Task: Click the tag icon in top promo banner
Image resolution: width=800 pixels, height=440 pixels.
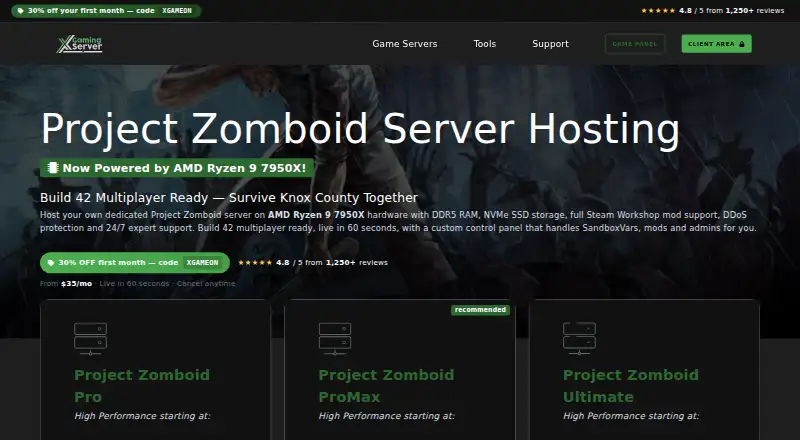Action: coord(20,11)
